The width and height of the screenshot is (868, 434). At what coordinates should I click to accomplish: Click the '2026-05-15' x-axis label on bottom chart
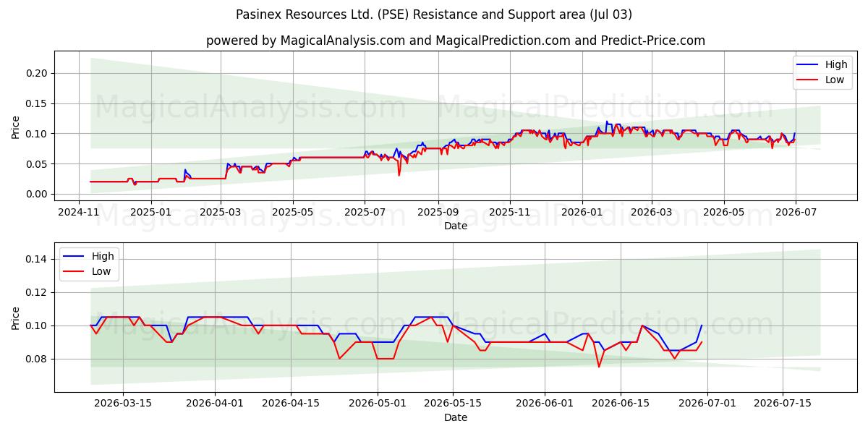click(454, 404)
